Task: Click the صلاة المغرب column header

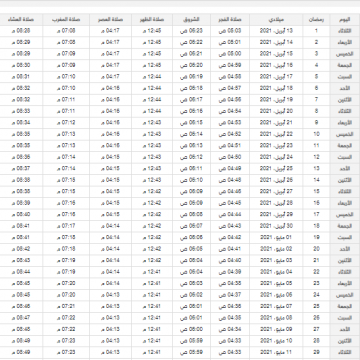Action: 66,19
